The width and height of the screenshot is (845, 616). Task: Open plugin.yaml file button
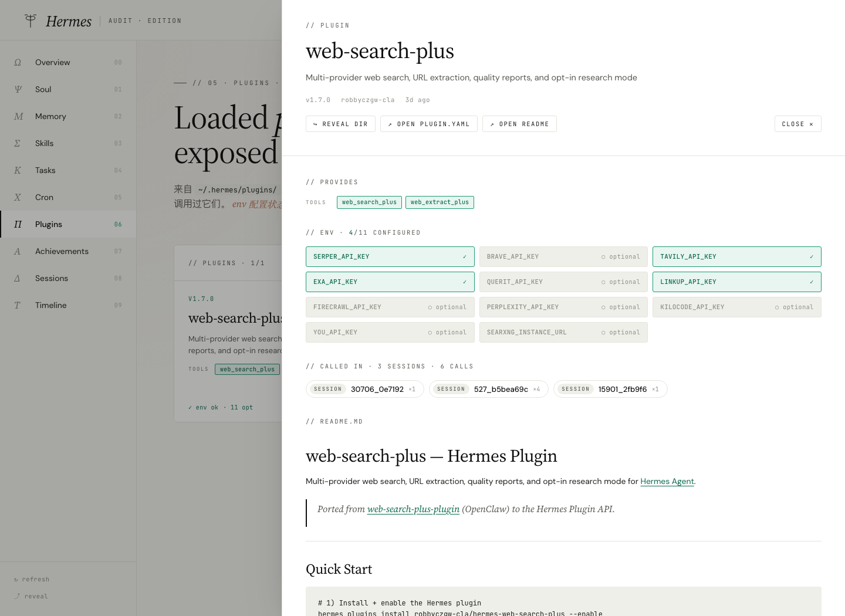429,124
